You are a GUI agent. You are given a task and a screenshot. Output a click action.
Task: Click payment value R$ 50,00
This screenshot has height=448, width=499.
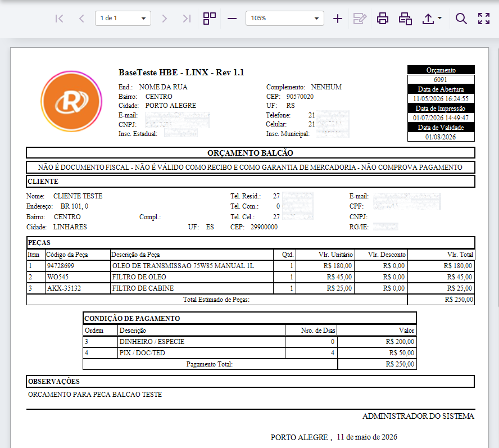pyautogui.click(x=402, y=353)
